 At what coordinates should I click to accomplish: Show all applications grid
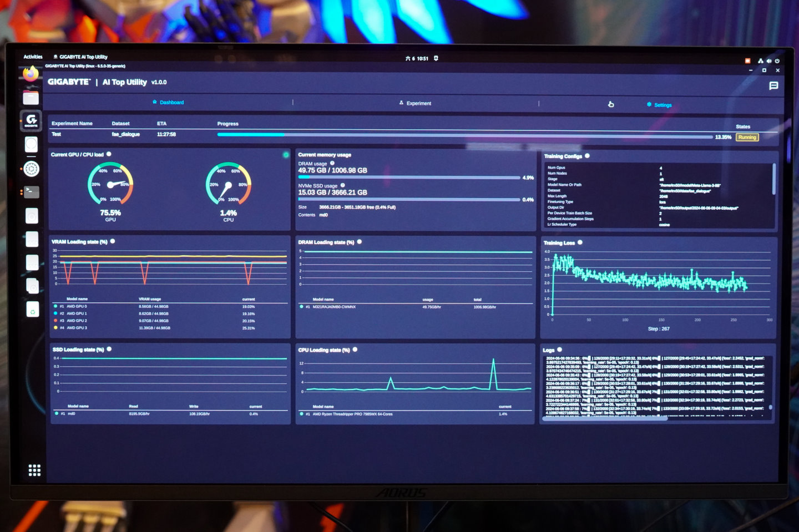point(34,470)
